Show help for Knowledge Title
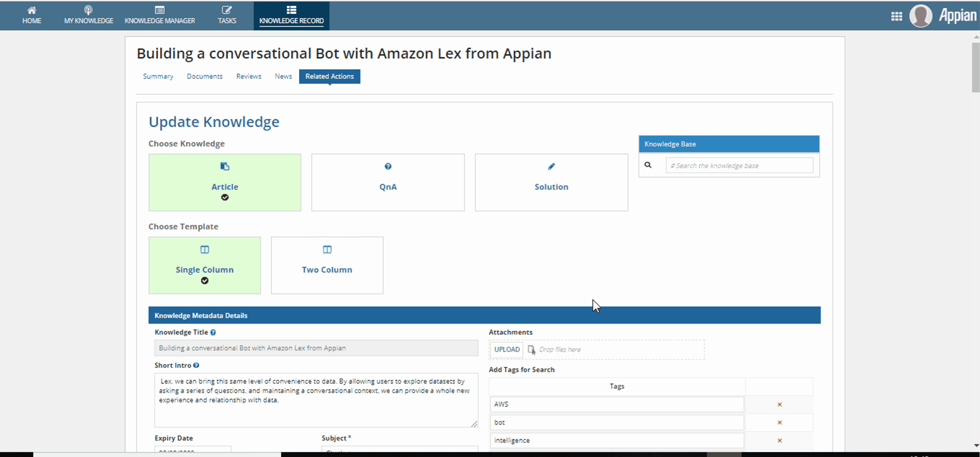980x457 pixels. pos(213,332)
